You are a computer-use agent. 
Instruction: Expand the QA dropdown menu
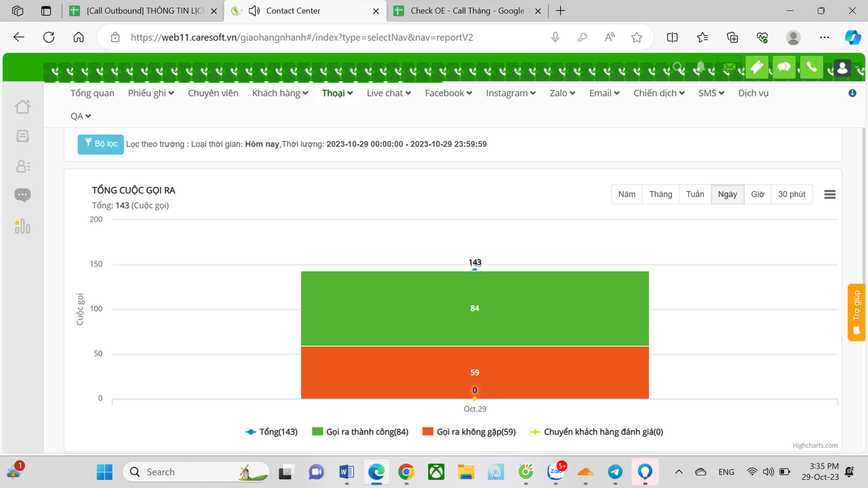tap(81, 116)
